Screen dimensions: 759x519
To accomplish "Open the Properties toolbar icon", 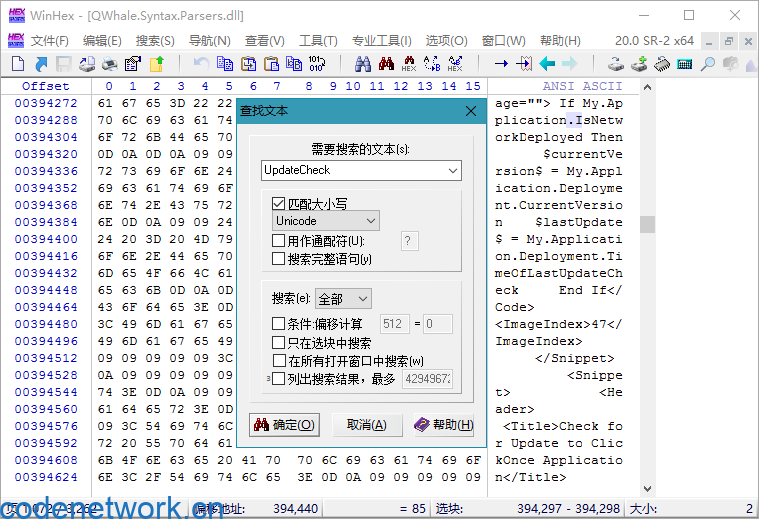I will 133,63.
